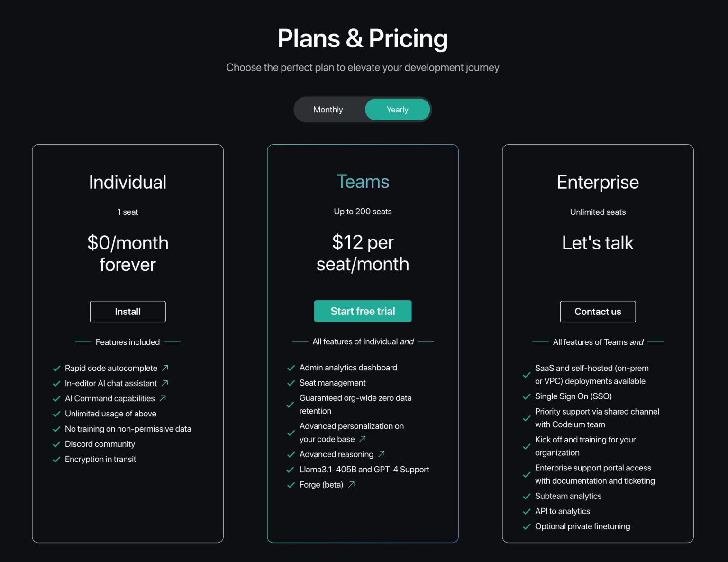Click 'Llama3.1-405B and GPT-4 Support' feature text
The width and height of the screenshot is (728, 562).
[x=364, y=470]
